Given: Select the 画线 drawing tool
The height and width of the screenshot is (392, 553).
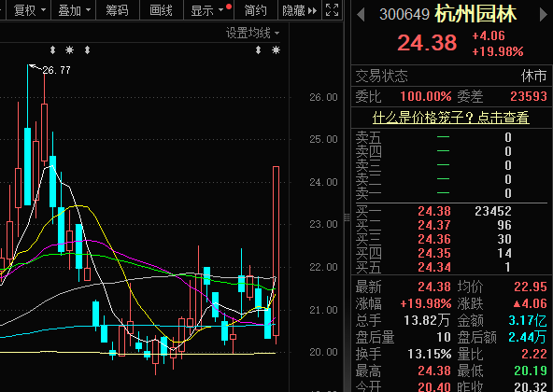Looking at the screenshot, I should [162, 10].
